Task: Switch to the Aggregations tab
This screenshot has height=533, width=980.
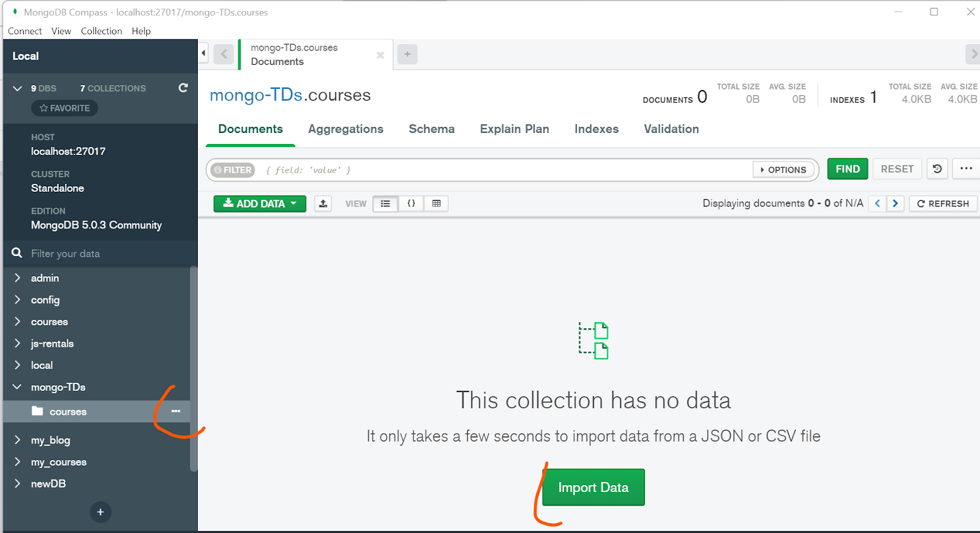Action: pos(345,129)
